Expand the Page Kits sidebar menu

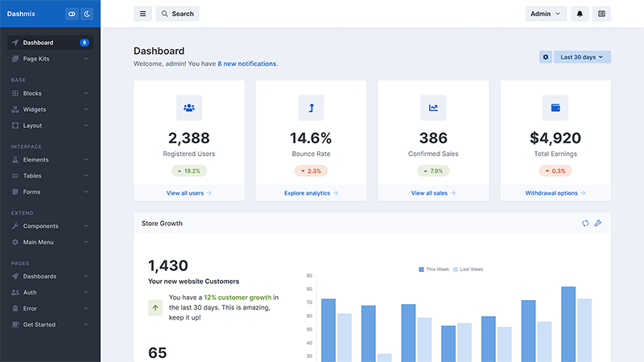[x=50, y=59]
